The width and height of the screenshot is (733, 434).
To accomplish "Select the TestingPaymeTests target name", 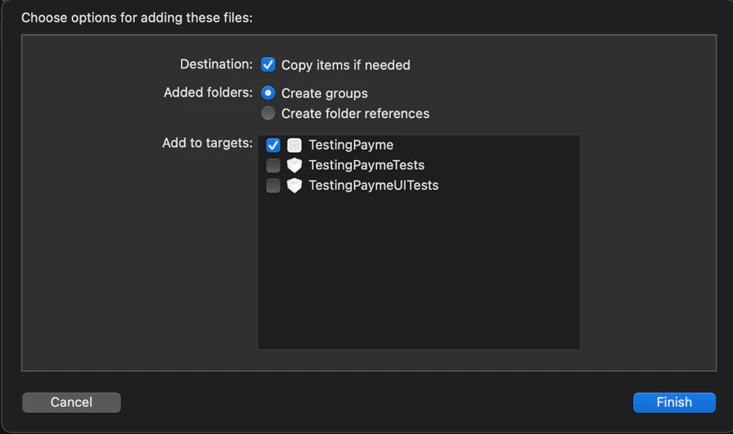I will (366, 165).
